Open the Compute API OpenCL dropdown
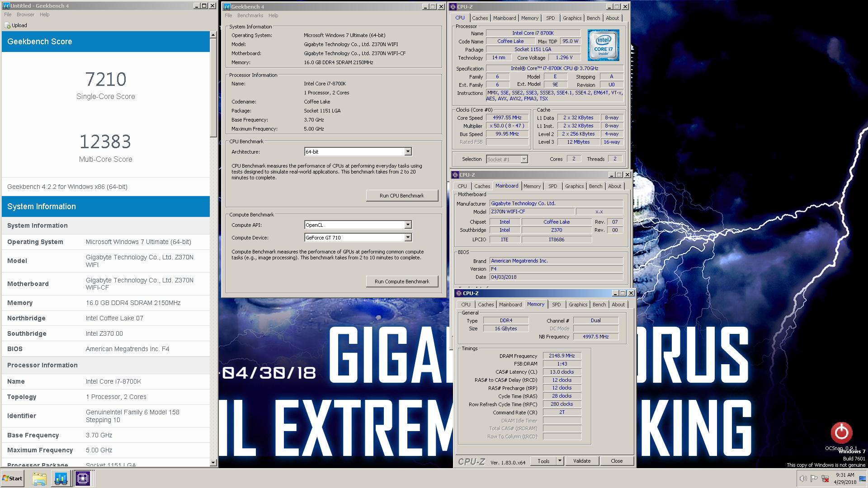 408,225
